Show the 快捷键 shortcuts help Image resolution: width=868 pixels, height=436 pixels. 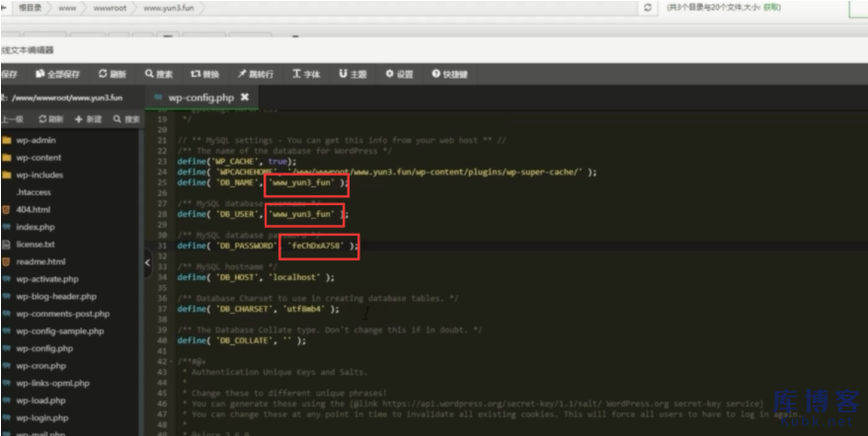(450, 74)
